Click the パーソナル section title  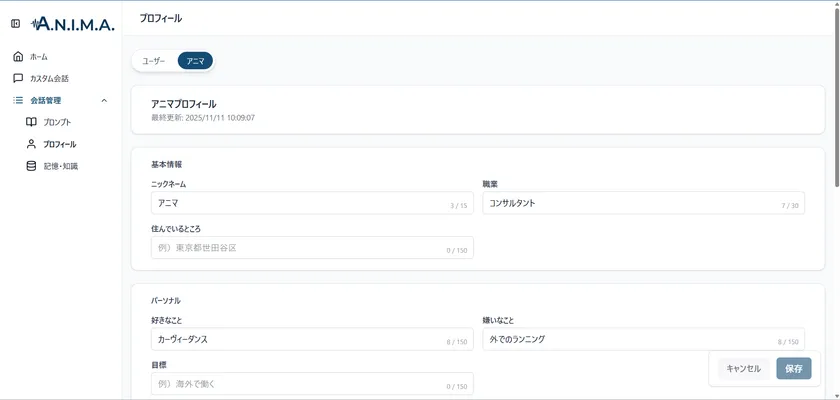[x=166, y=300]
